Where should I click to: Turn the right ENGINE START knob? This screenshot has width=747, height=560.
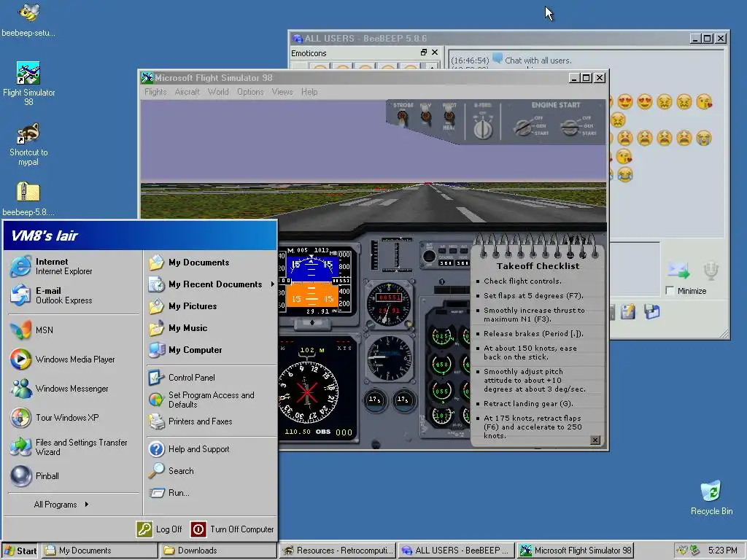click(570, 127)
